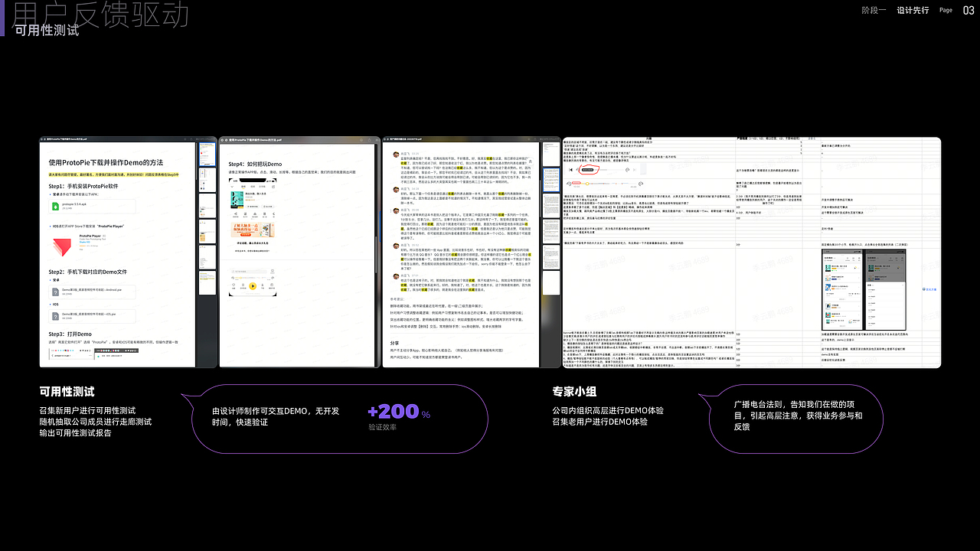
Task: Click the orange banner in Step4 demo screenshot
Action: pyautogui.click(x=253, y=230)
